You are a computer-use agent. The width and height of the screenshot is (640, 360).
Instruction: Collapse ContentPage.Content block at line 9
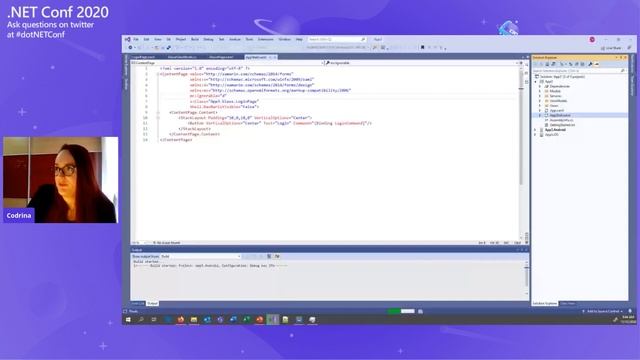pos(158,112)
